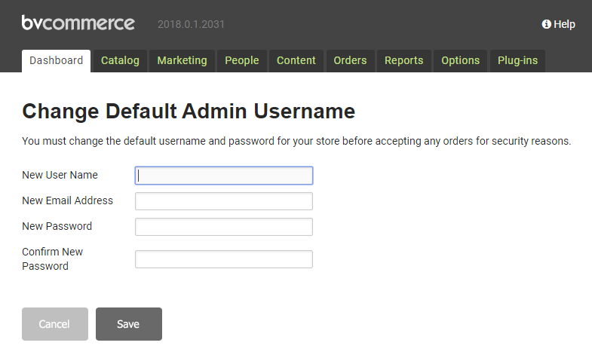This screenshot has width=592, height=364.
Task: Click the version number 2018.0.1.2031 text
Action: pos(191,24)
